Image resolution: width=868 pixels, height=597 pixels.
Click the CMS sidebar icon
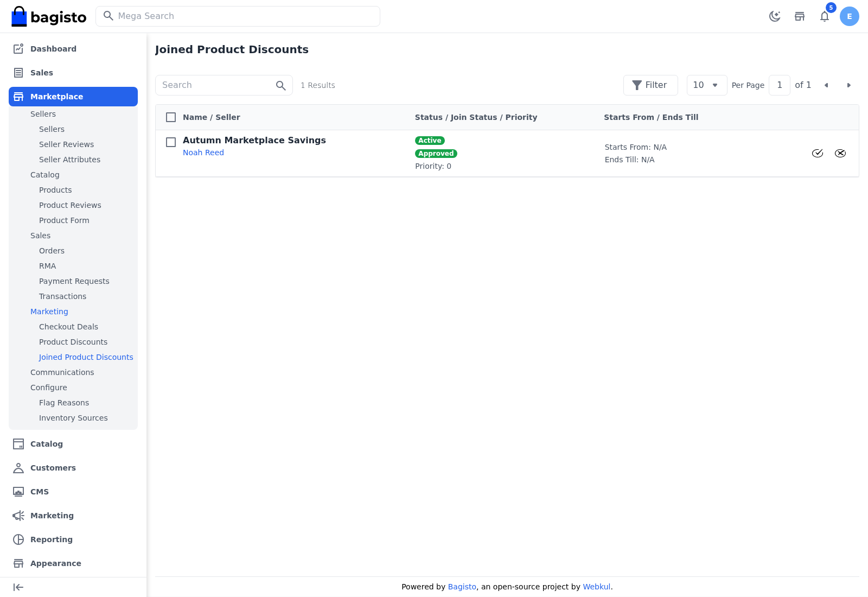point(18,492)
